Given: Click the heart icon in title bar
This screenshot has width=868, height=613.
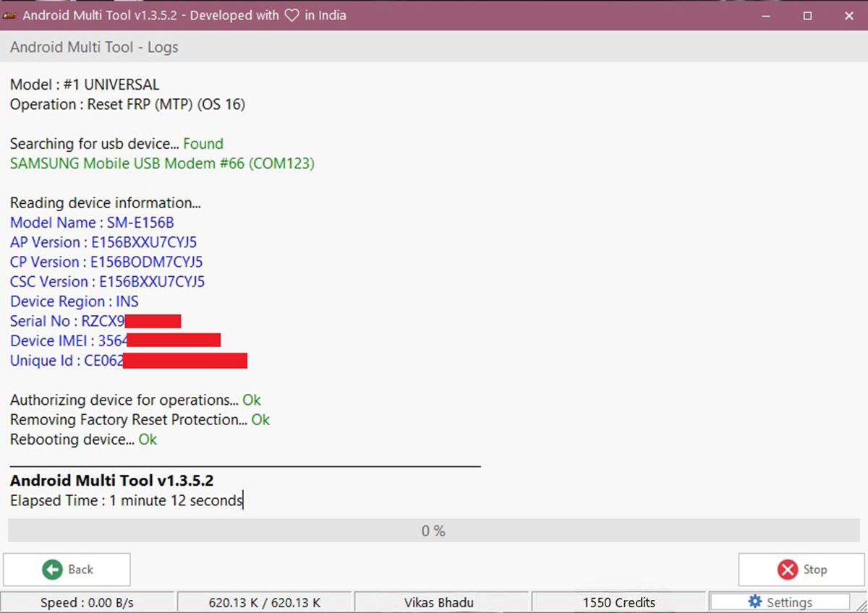Looking at the screenshot, I should [x=292, y=15].
